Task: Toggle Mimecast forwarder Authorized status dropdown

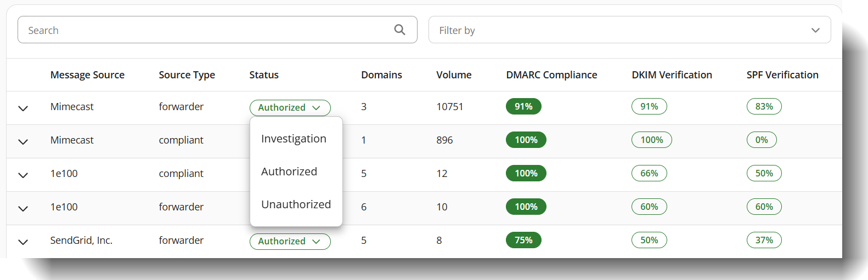Action: (290, 107)
